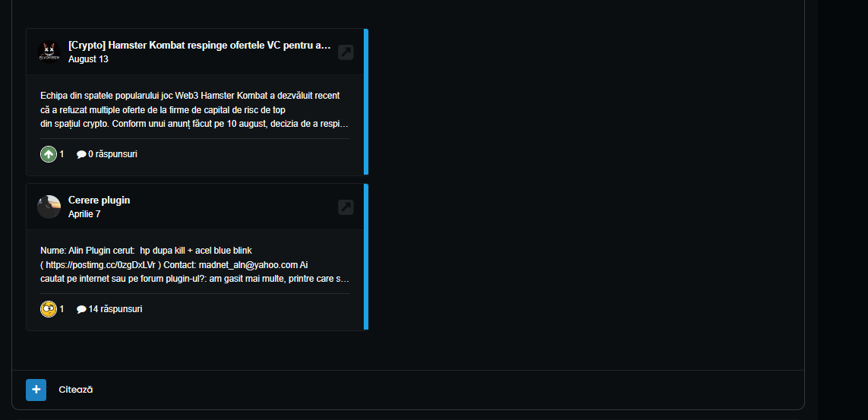
Task: Click reaction count beside green upvote icon
Action: click(x=62, y=154)
